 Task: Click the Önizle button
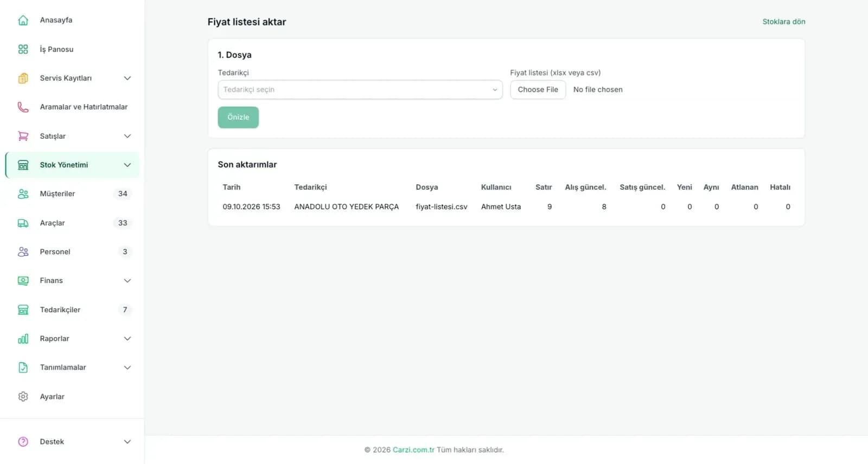click(238, 117)
